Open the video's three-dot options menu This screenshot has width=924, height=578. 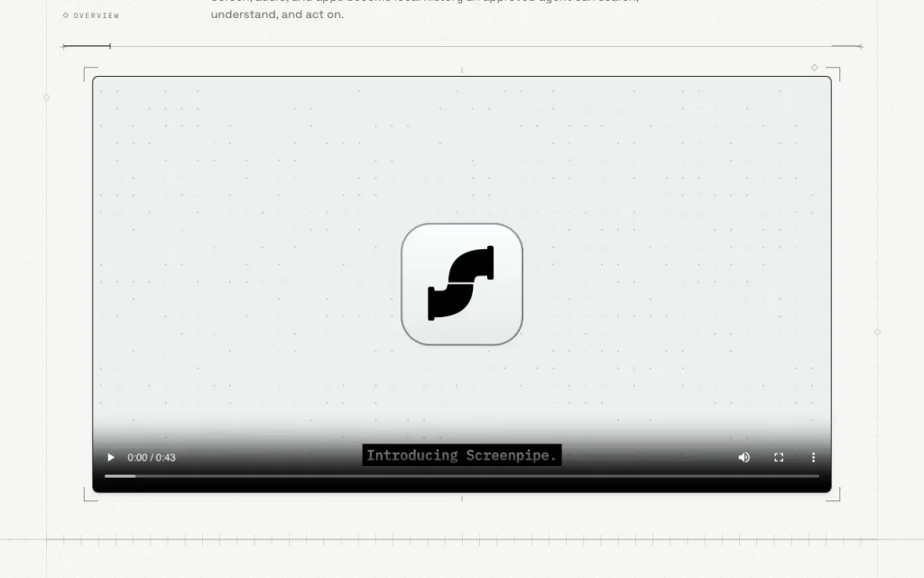[813, 457]
